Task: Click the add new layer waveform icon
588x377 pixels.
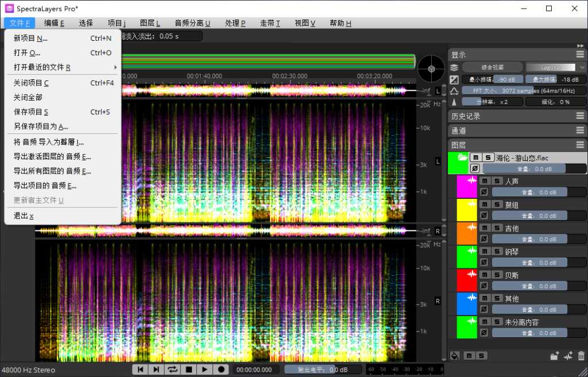Action: pos(568,356)
